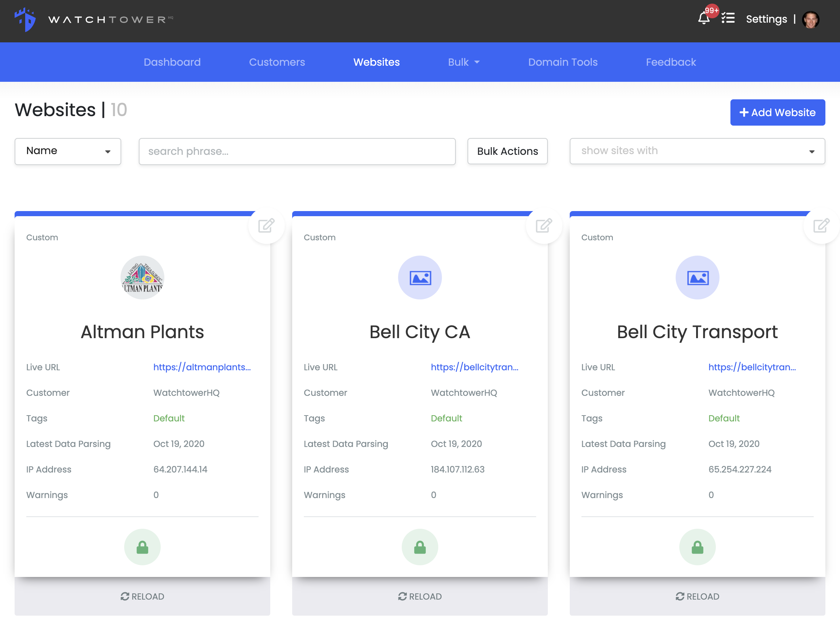Reload the Altman Plants website card
Screen dimensions: 840x631
coord(142,596)
